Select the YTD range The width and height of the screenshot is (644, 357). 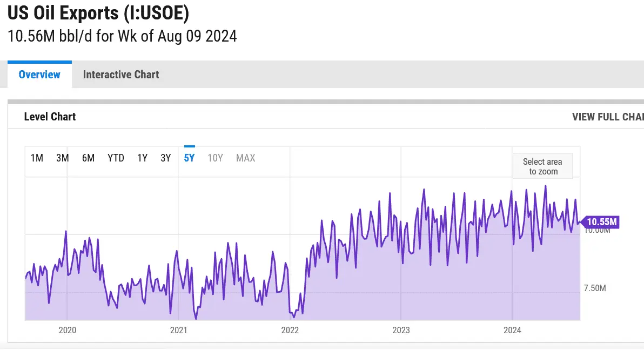pyautogui.click(x=116, y=158)
